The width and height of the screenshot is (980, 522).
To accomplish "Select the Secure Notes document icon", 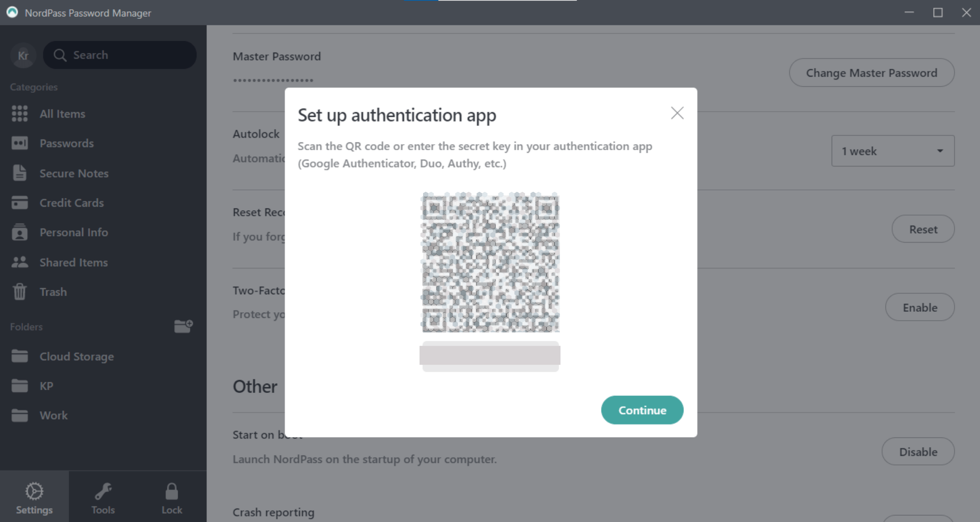I will pyautogui.click(x=20, y=173).
